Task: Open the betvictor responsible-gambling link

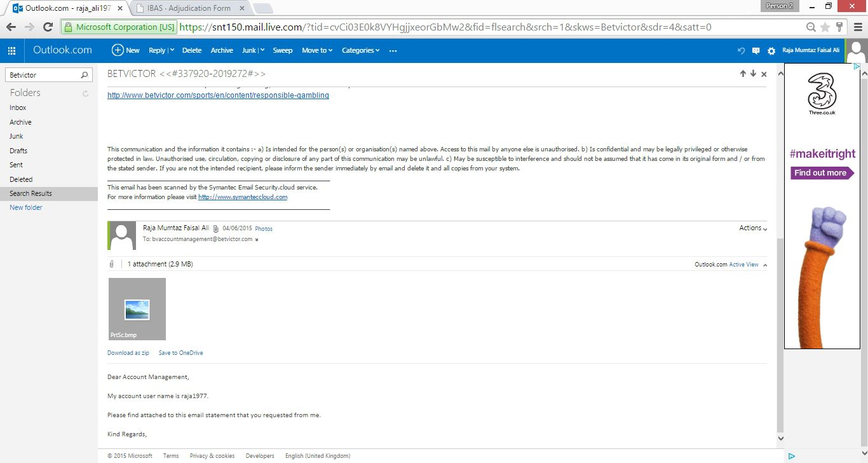Action: (x=218, y=95)
